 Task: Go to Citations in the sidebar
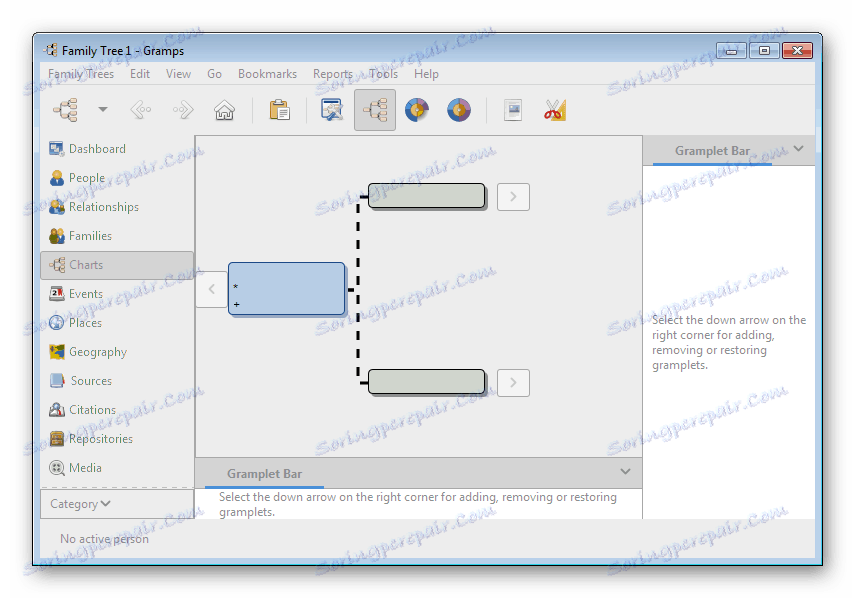pyautogui.click(x=82, y=409)
